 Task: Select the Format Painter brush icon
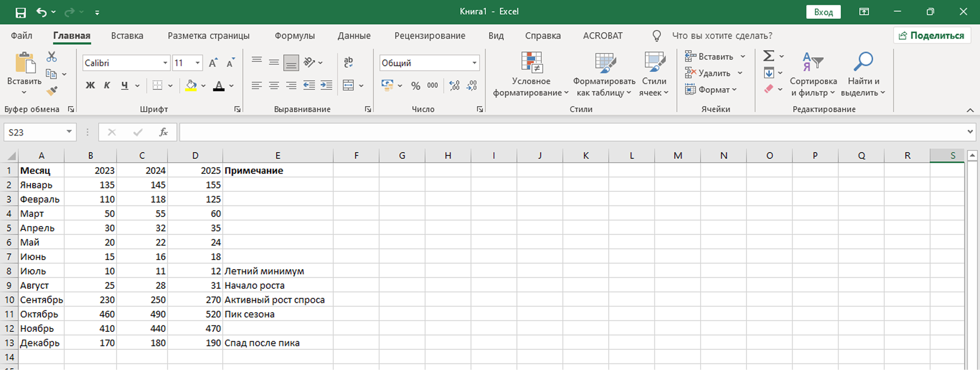coord(52,90)
